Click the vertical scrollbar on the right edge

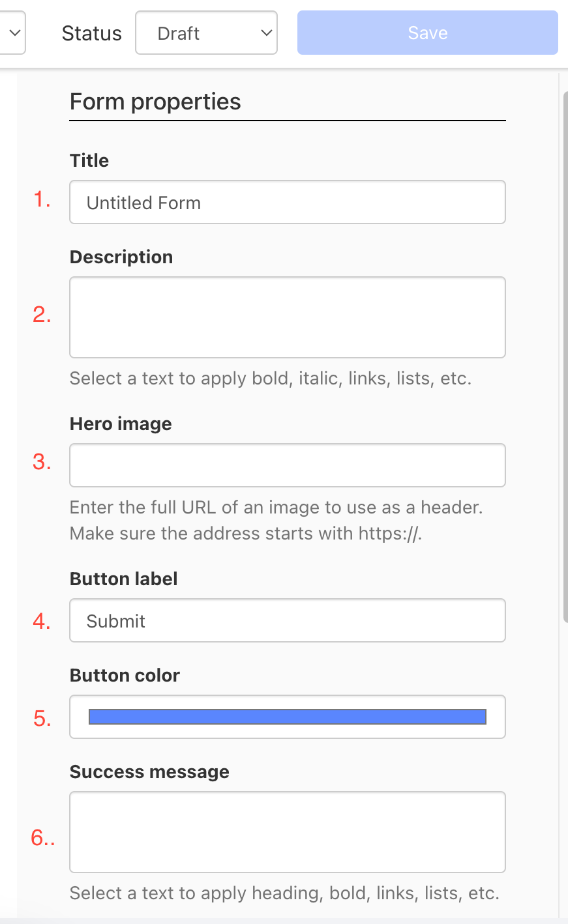click(565, 357)
